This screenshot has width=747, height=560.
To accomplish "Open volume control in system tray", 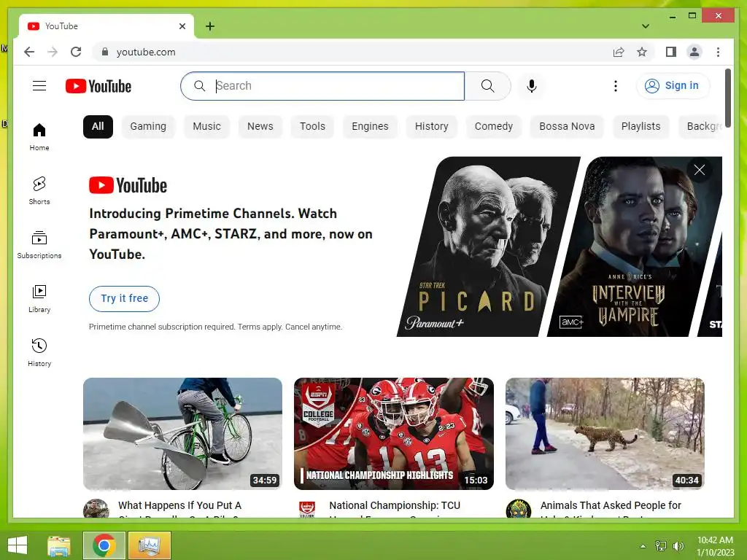I will point(678,546).
